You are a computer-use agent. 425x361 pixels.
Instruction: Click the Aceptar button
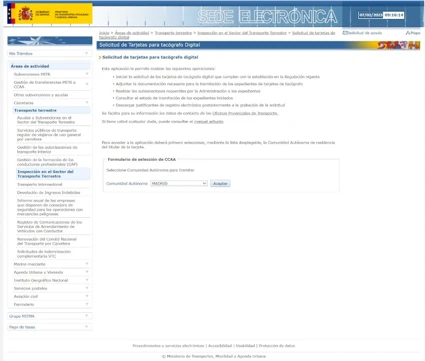click(x=220, y=184)
